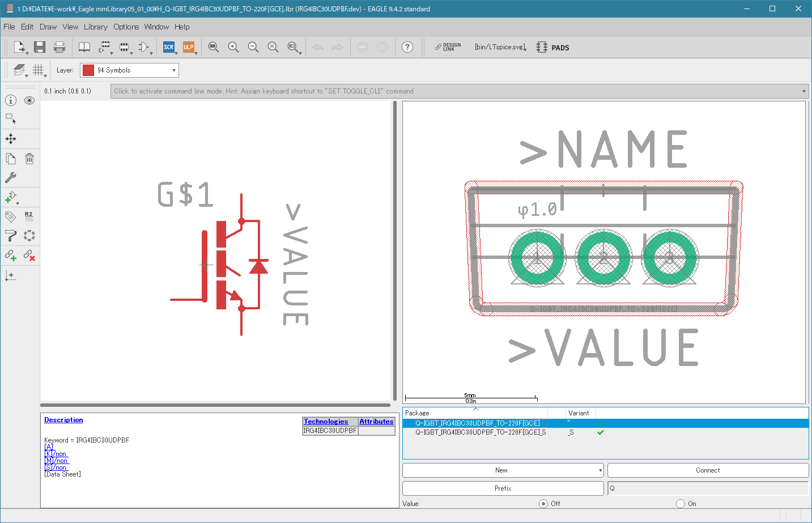Select the Move tool in sidebar
The height and width of the screenshot is (523, 812).
(x=11, y=139)
